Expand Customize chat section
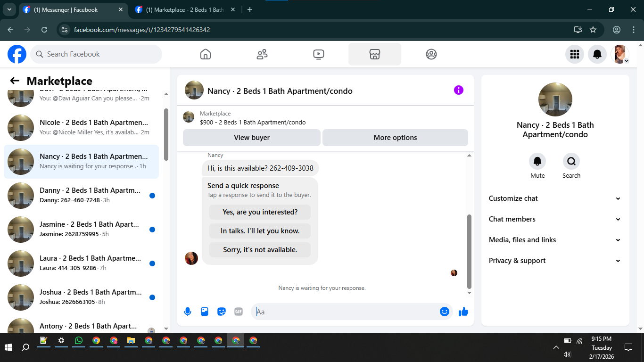 click(555, 198)
